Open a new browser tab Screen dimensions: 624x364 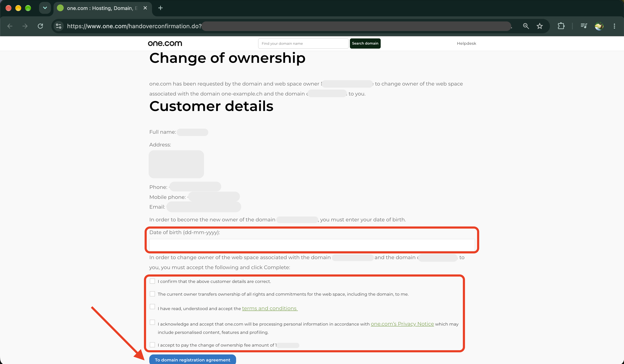click(161, 8)
